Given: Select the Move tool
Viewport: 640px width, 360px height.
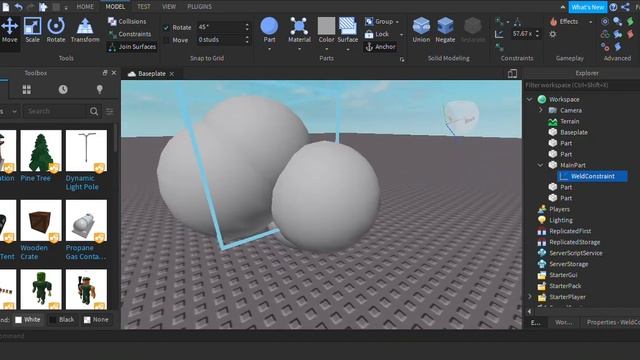Looking at the screenshot, I should [x=9, y=30].
